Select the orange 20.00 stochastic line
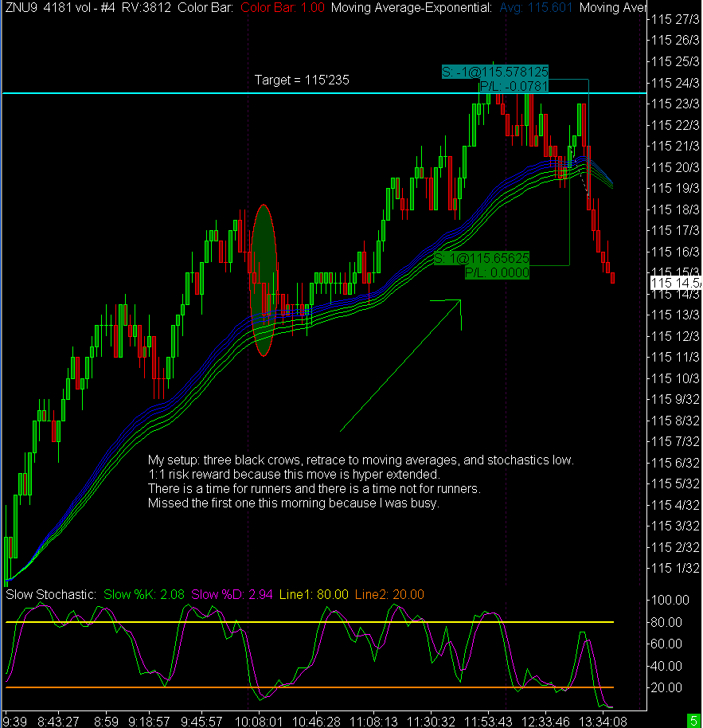This screenshot has height=728, width=703. pos(310,687)
